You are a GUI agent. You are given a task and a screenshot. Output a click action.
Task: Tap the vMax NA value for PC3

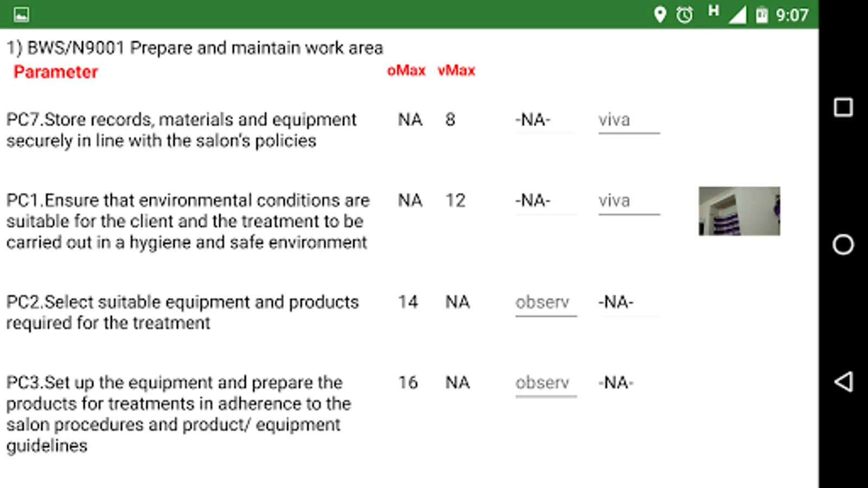(x=457, y=383)
